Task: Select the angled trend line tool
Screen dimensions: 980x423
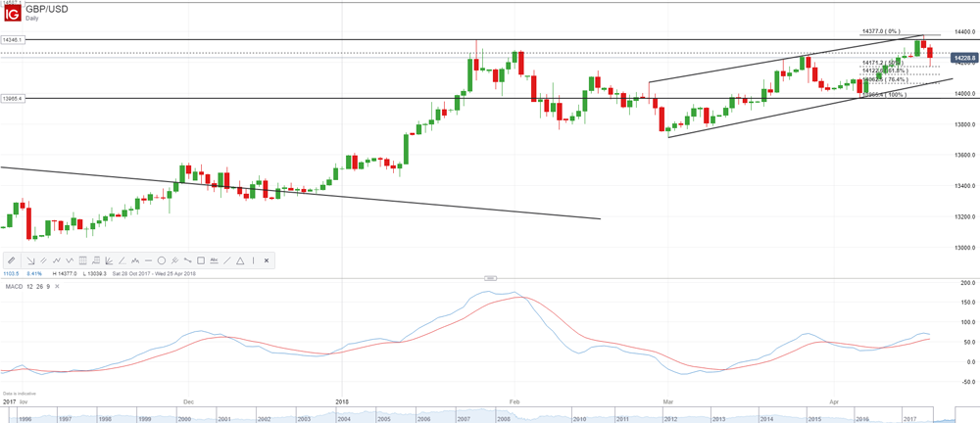Action: click(122, 260)
